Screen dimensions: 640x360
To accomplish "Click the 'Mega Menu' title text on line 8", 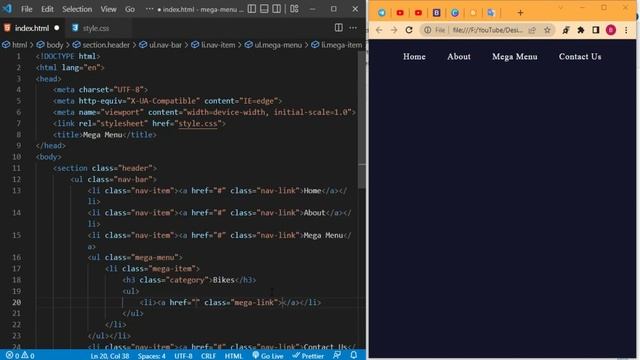I will click(102, 135).
